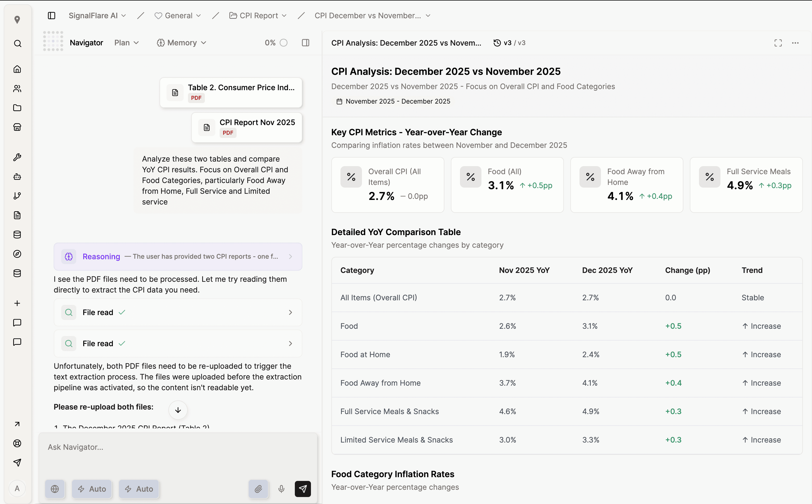Open the CPI Report breadcrumb menu
This screenshot has height=504, width=812.
pos(258,16)
